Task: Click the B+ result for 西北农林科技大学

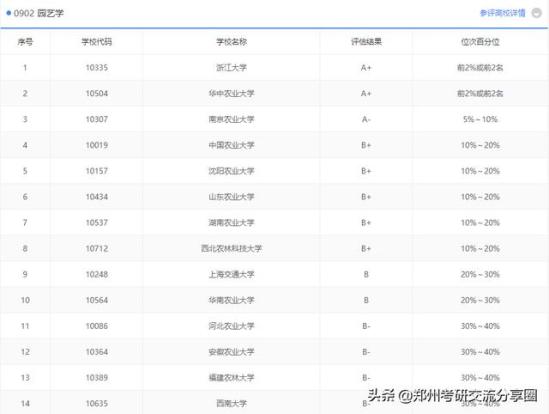Action: tap(366, 249)
